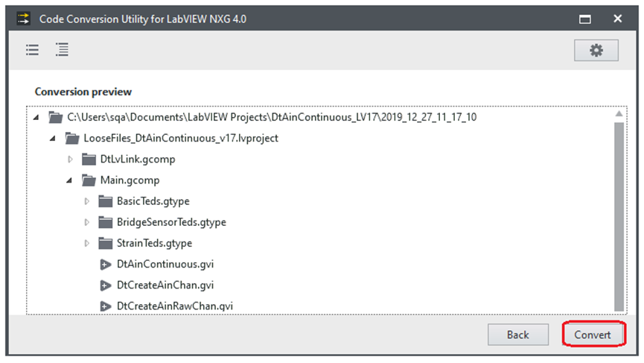
Task: Click the BasicTeds.gtype folder icon
Action: click(x=105, y=201)
